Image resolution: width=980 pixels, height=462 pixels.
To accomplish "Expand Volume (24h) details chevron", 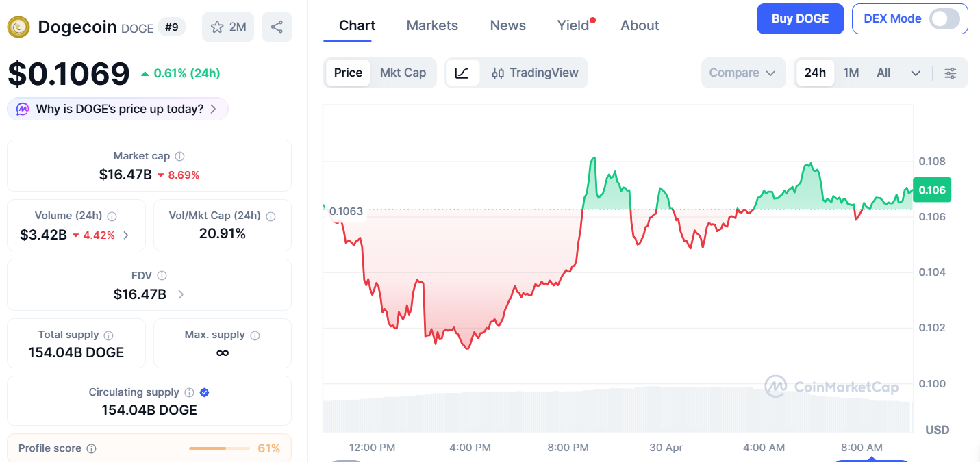I will 125,235.
